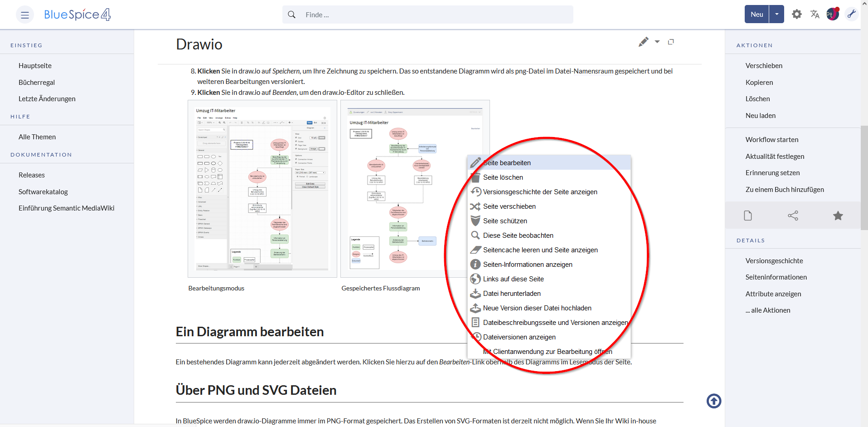Open Alle Themen help link
Image resolution: width=868 pixels, height=427 pixels.
tap(37, 137)
